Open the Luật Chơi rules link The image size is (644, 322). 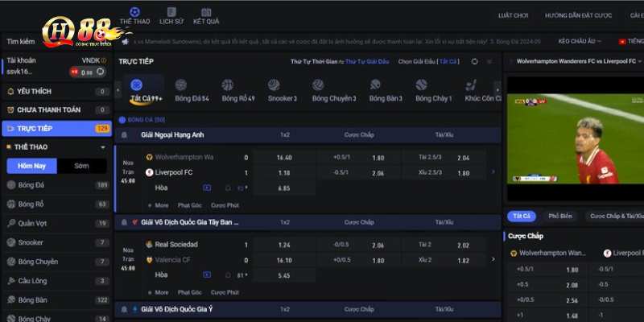point(513,15)
